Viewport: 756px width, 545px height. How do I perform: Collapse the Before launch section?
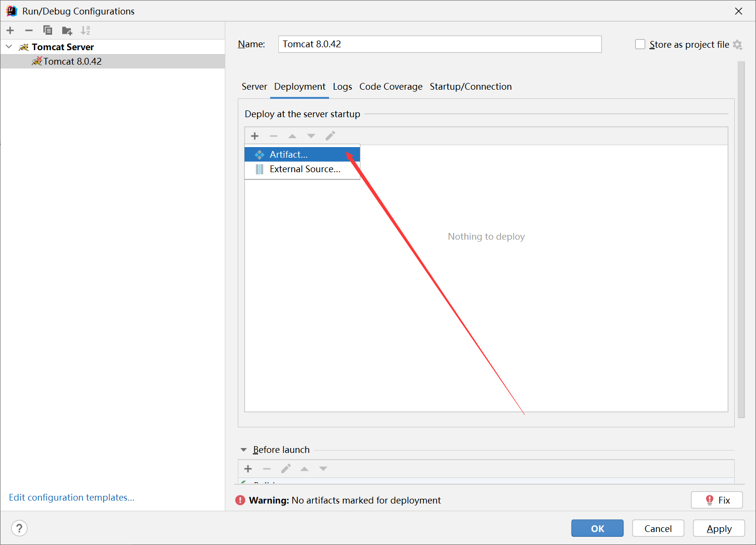244,450
